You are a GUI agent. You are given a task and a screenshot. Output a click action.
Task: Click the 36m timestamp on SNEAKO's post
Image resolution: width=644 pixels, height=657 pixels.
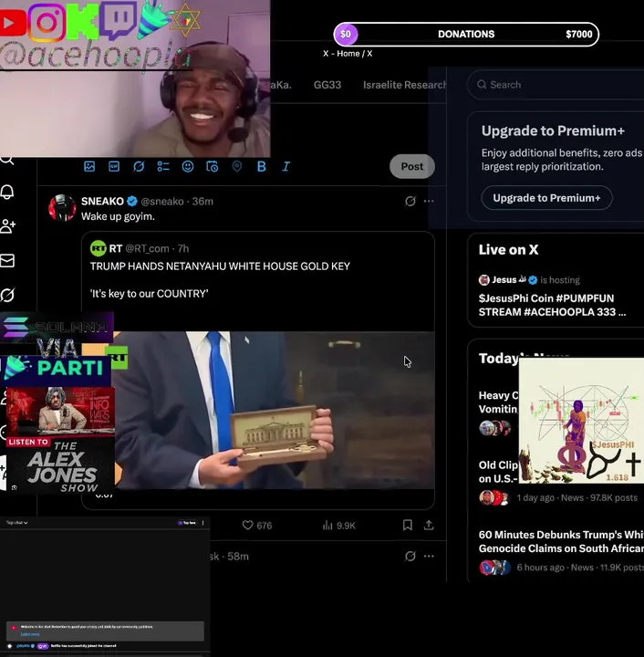tap(203, 201)
